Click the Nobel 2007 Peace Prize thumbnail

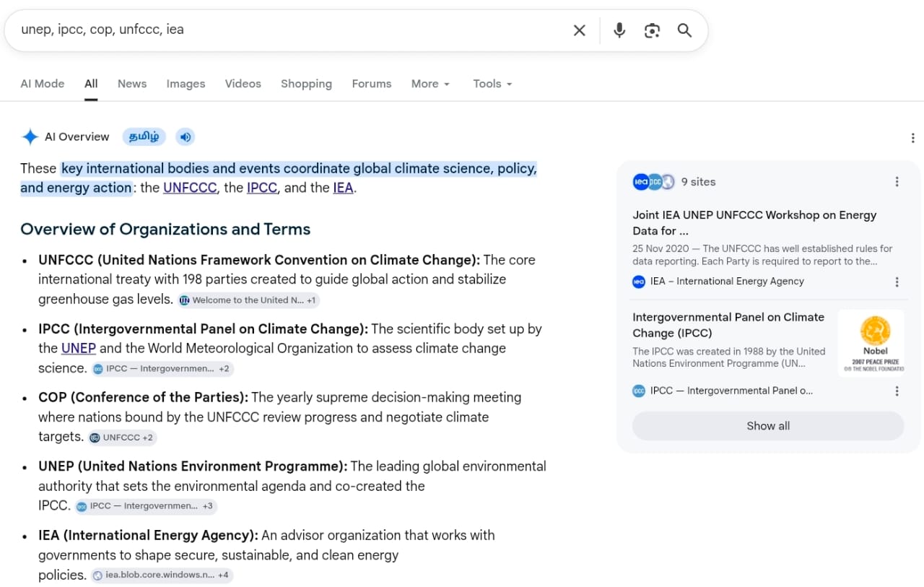[x=871, y=343]
